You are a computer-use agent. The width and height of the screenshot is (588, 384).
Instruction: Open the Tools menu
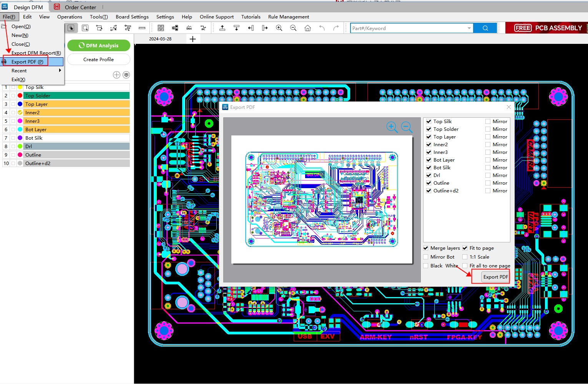98,17
